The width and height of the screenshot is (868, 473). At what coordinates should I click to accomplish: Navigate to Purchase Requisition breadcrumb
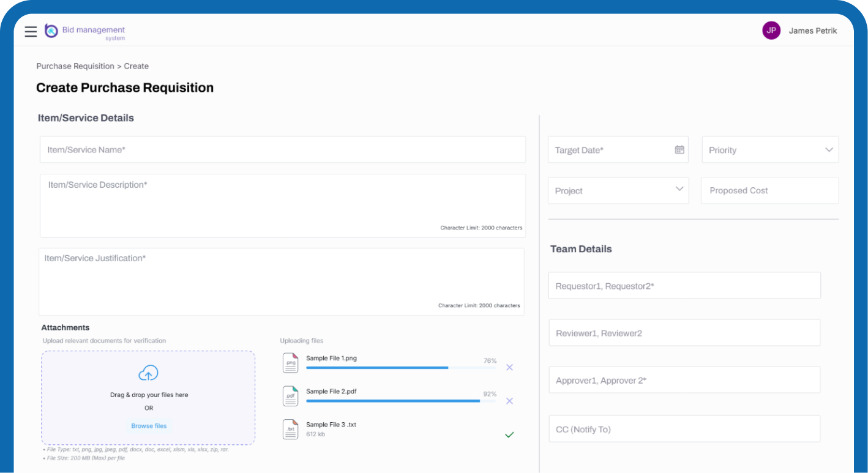pos(75,66)
